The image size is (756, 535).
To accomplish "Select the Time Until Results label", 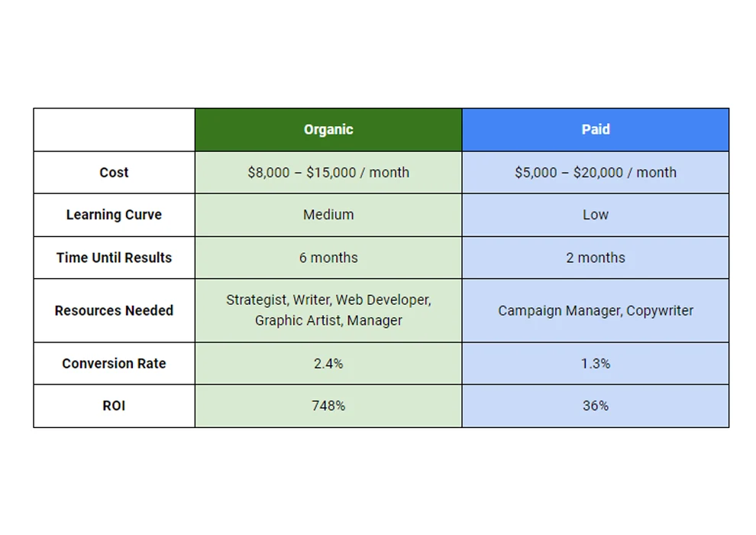I will point(114,258).
